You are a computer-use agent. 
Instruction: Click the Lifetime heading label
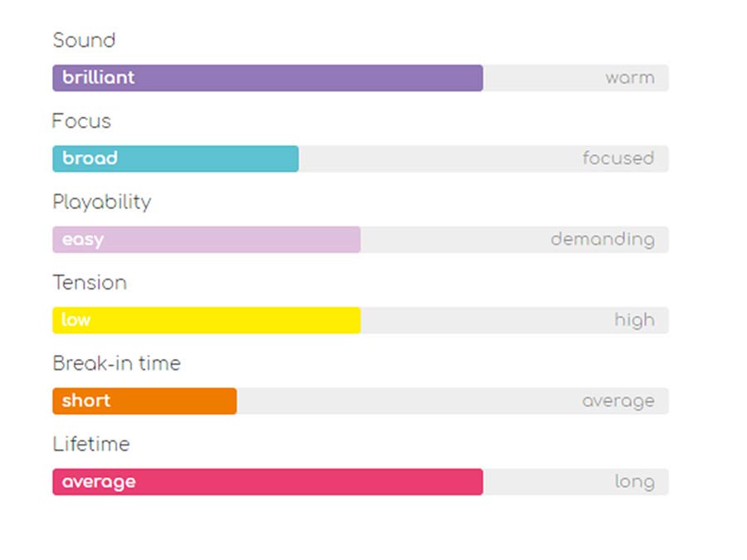[x=91, y=445]
